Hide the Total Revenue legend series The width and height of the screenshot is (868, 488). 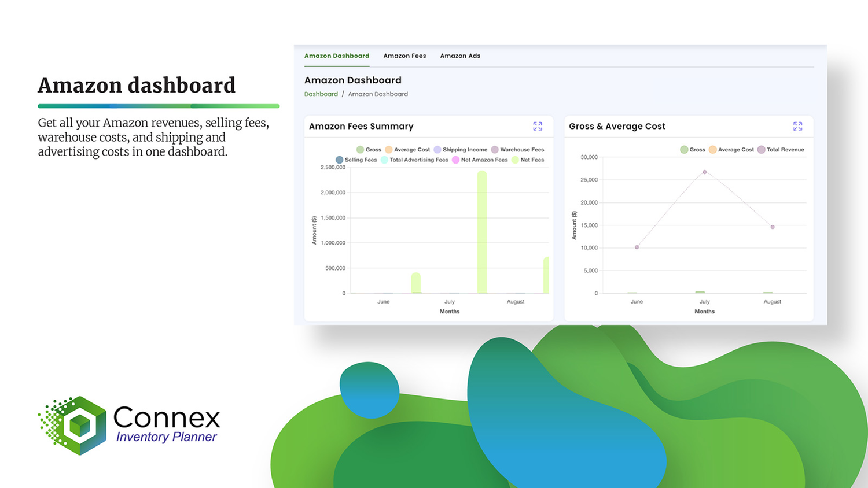(781, 150)
